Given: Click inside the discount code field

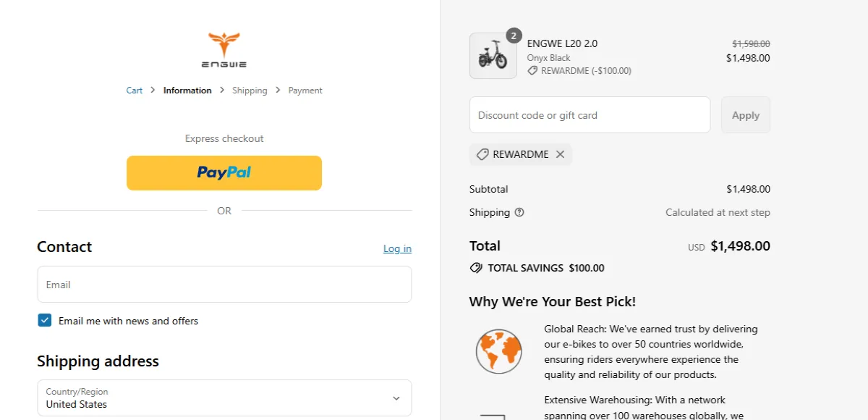Looking at the screenshot, I should (590, 114).
